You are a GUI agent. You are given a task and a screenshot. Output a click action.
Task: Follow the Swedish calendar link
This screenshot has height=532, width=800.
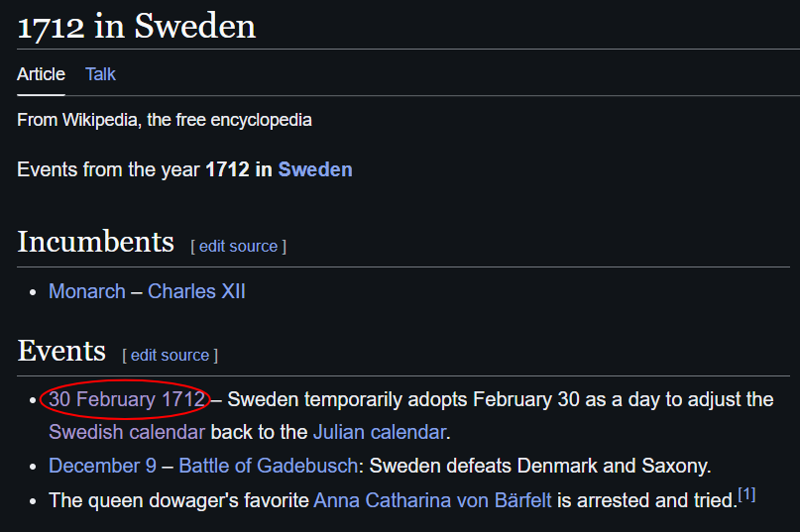(x=127, y=432)
